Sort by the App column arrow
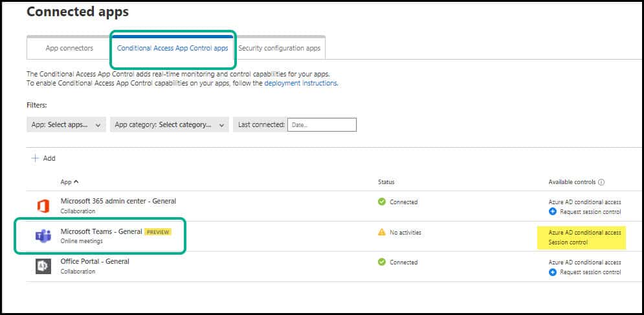The image size is (644, 315). pyautogui.click(x=76, y=181)
